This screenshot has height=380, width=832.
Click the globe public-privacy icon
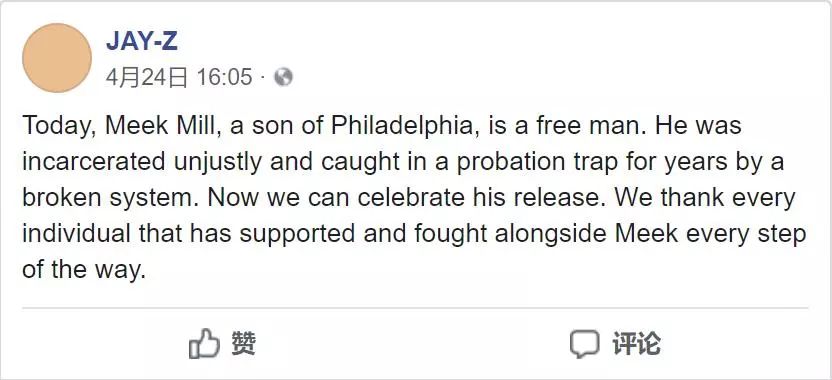(283, 77)
